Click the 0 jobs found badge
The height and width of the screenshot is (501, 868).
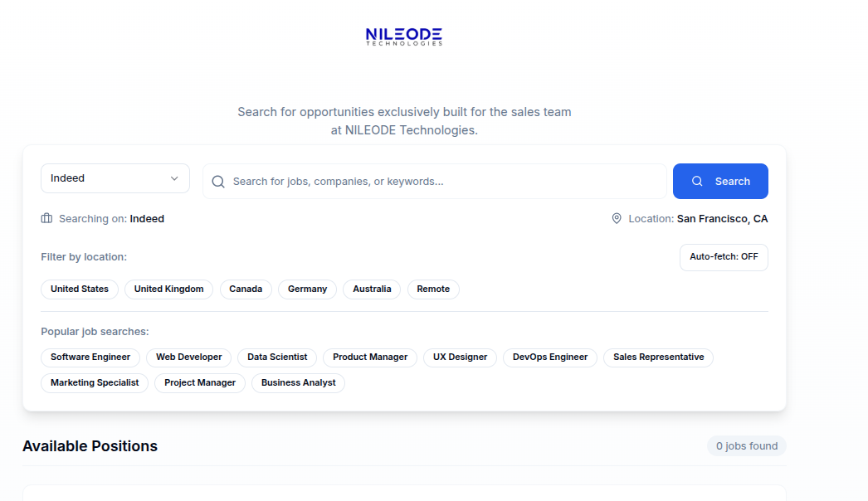click(x=747, y=446)
